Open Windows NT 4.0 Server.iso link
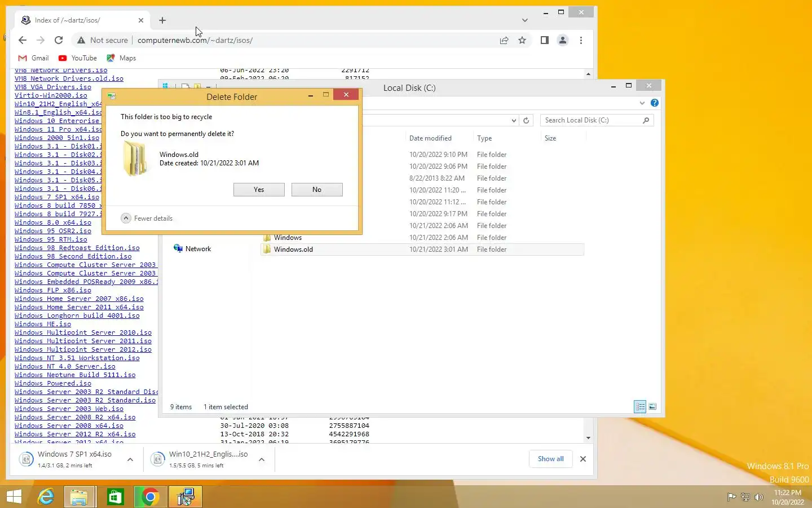 (65, 366)
